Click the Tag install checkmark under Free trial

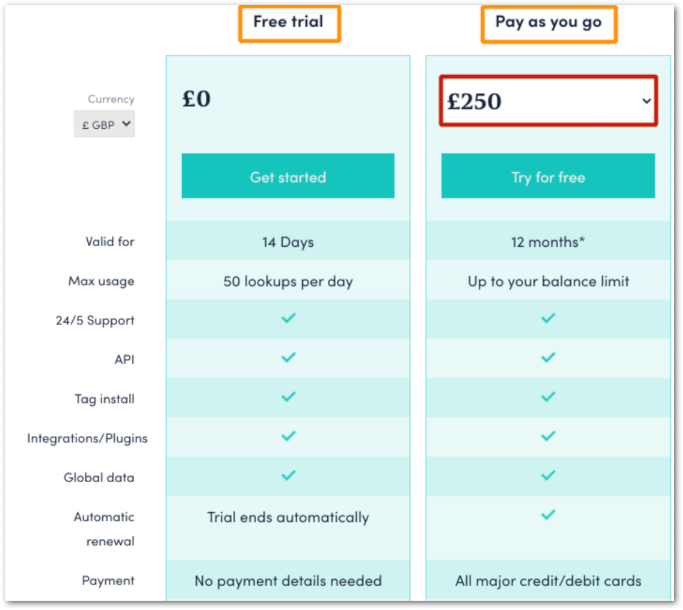[x=288, y=396]
